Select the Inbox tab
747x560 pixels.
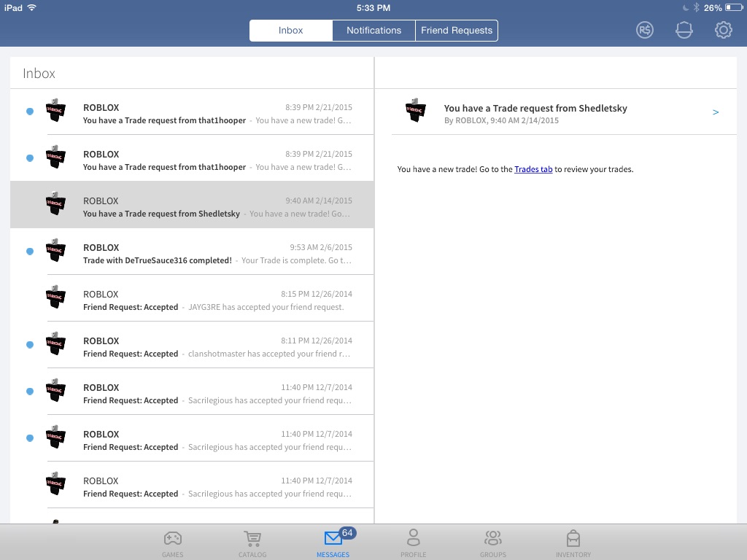(291, 31)
